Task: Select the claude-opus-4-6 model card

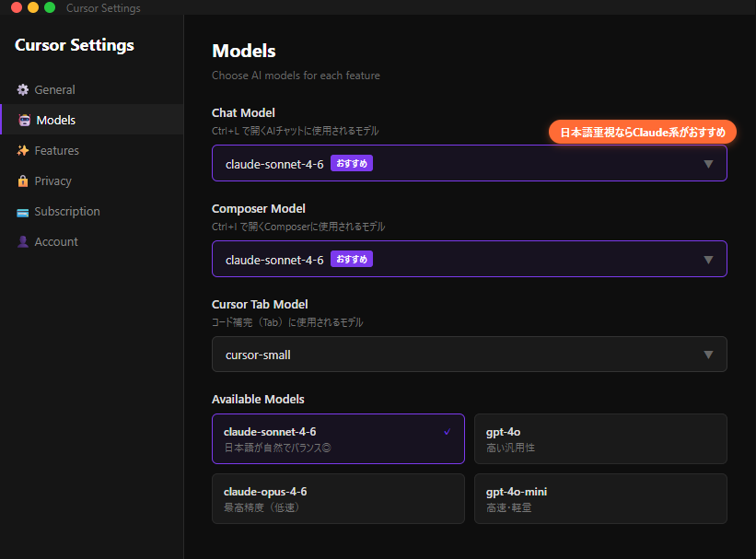Action: [338, 498]
